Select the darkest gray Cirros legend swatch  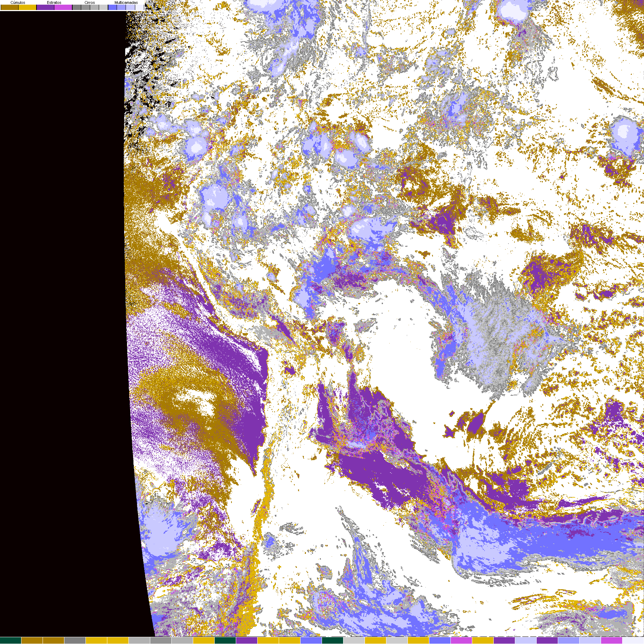pos(77,8)
